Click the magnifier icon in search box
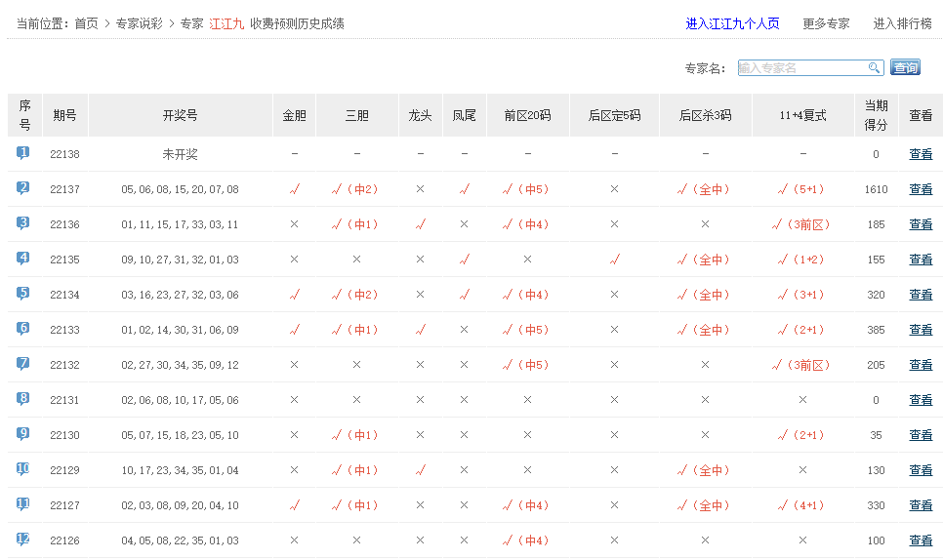This screenshot has height=560, width=943. [875, 67]
